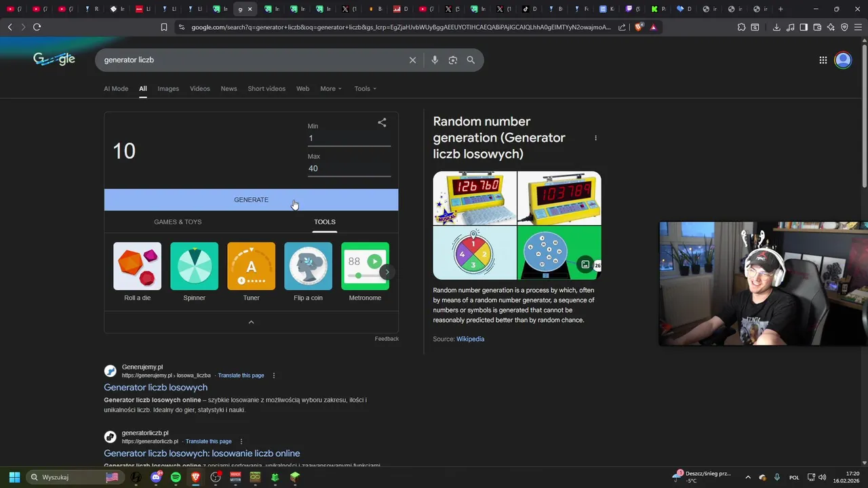The width and height of the screenshot is (868, 488).
Task: Open the browser main hamburger menu
Action: point(859,27)
